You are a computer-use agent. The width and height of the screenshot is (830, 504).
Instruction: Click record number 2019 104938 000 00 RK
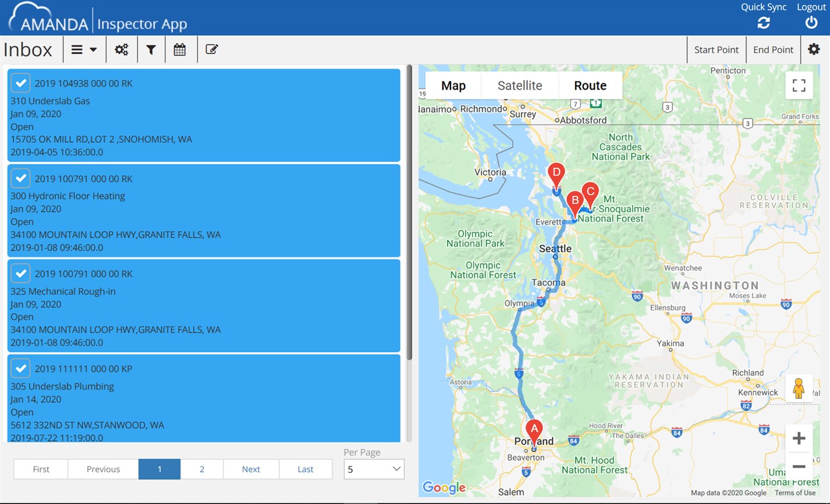pyautogui.click(x=84, y=83)
